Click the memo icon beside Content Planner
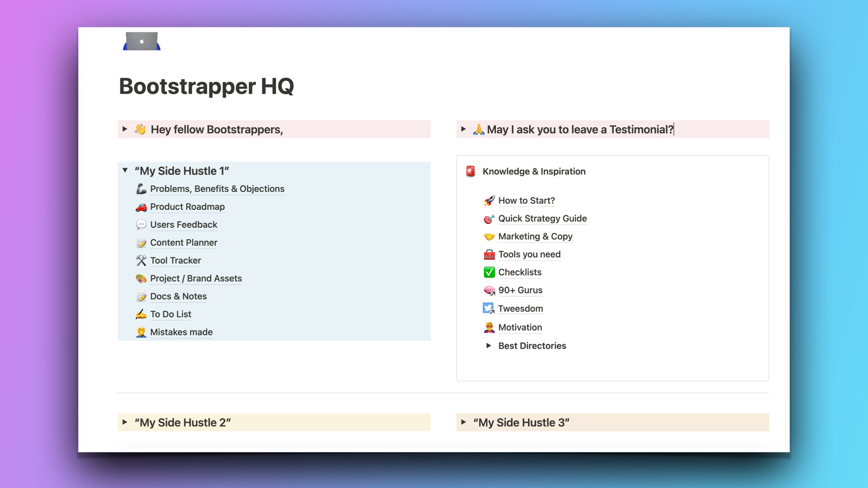This screenshot has height=488, width=868. click(x=141, y=243)
